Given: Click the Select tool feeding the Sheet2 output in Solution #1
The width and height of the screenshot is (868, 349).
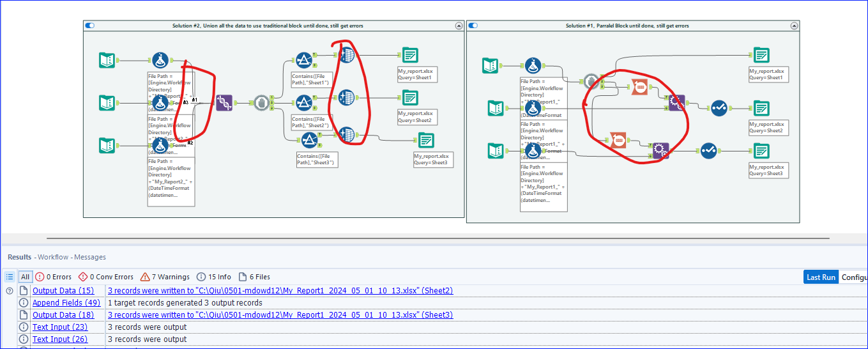Looking at the screenshot, I should 719,107.
